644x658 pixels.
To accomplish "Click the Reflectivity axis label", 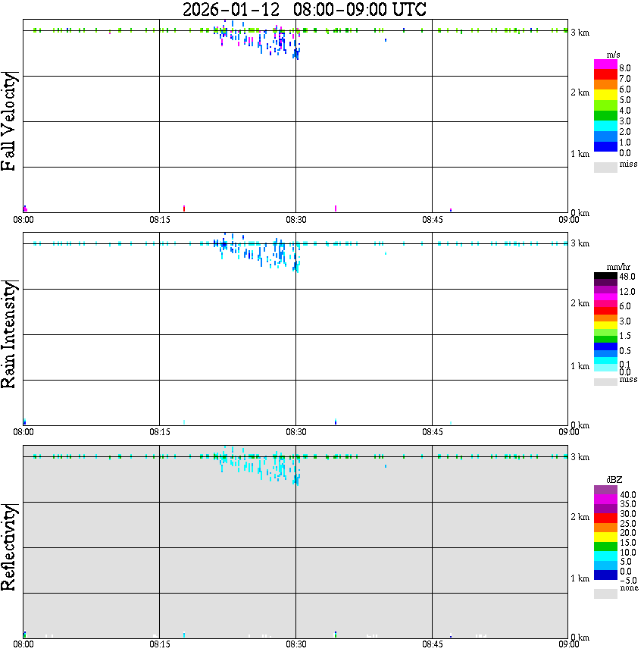I will [x=8, y=547].
